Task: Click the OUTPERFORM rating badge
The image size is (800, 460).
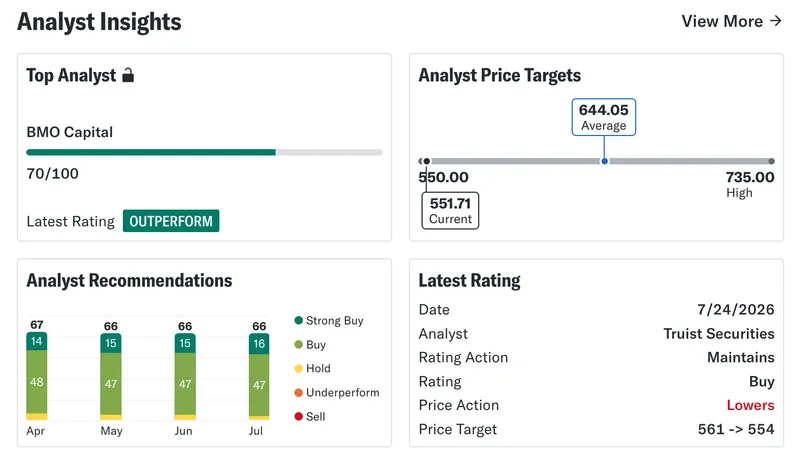Action: tap(171, 221)
